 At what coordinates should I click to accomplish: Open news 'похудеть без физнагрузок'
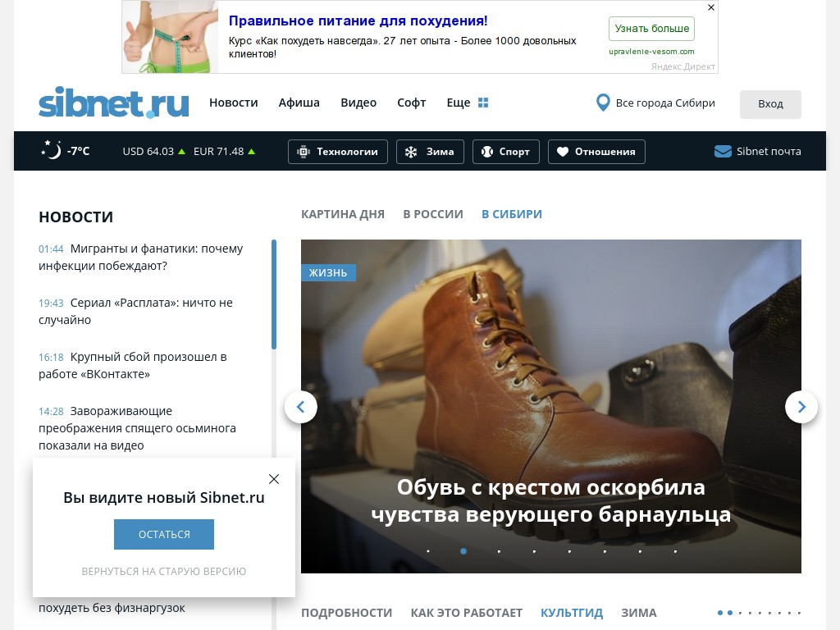[x=112, y=608]
